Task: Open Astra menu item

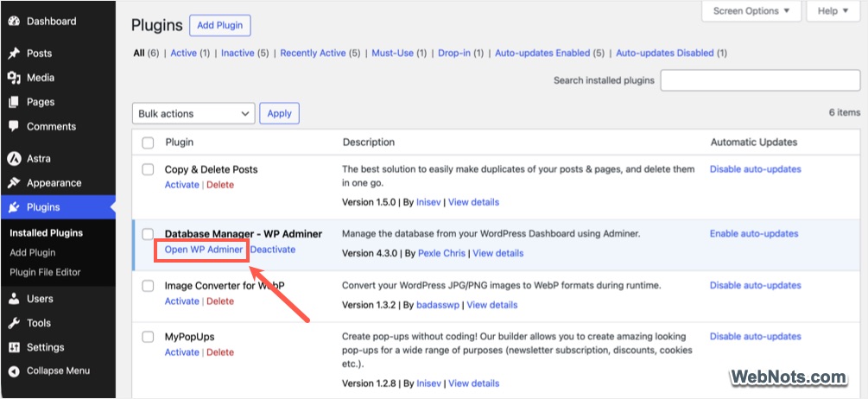Action: pyautogui.click(x=39, y=159)
